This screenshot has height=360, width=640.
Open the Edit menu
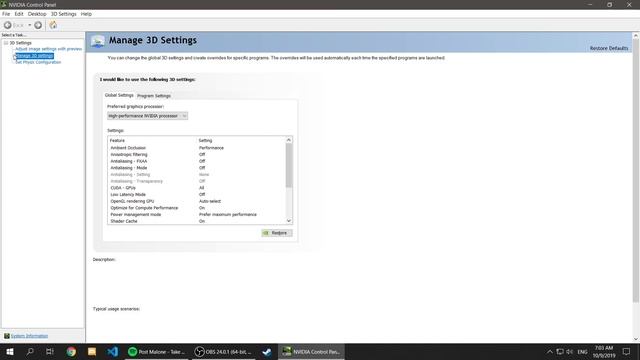(19, 14)
